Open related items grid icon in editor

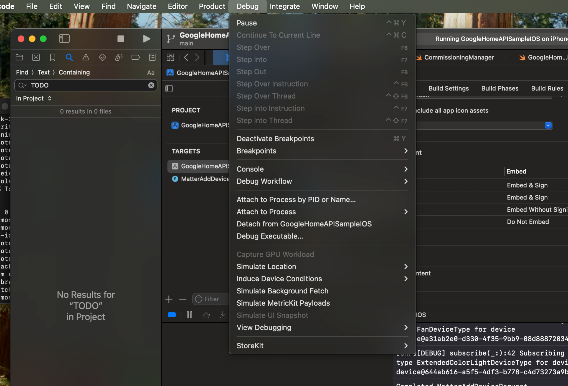tap(171, 57)
